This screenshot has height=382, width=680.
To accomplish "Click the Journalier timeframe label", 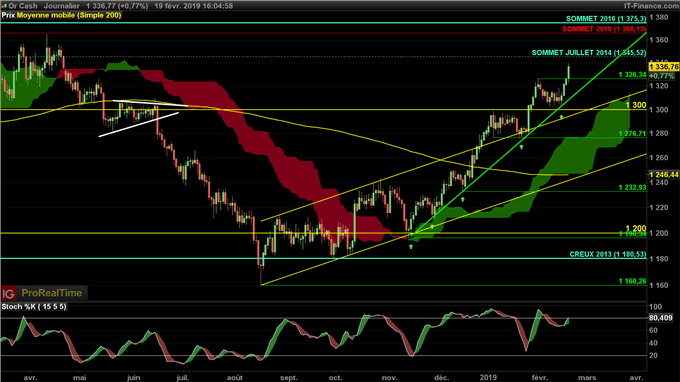I will 62,6.
